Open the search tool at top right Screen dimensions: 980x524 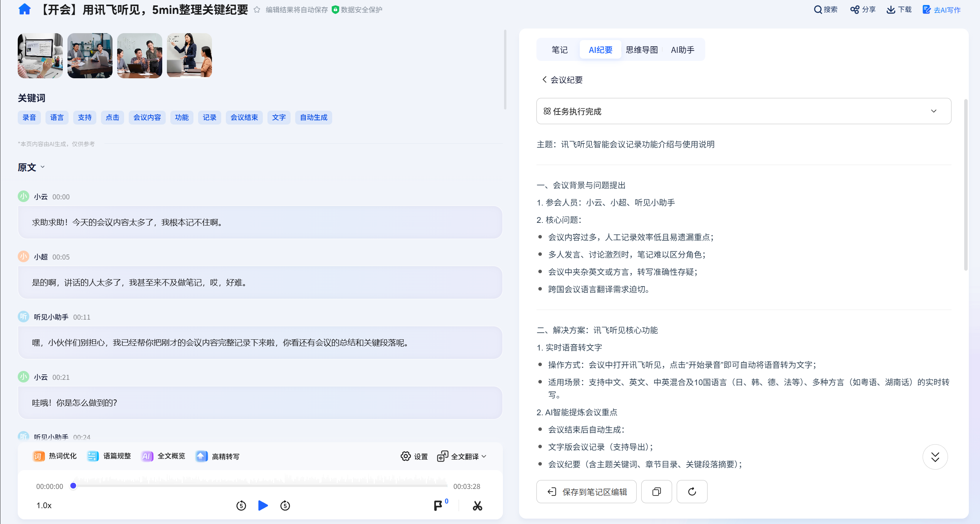click(825, 10)
